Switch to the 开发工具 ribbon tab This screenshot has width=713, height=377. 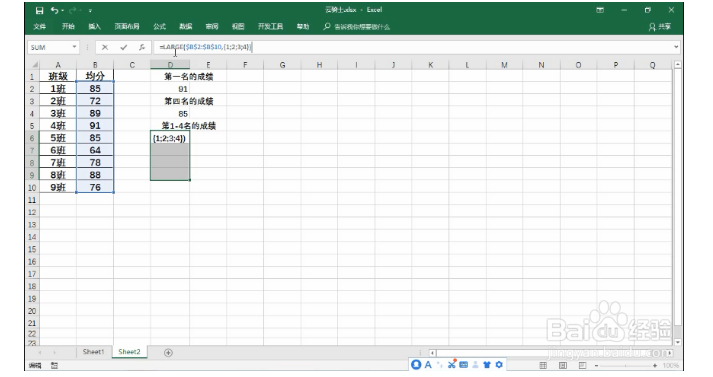(x=270, y=27)
